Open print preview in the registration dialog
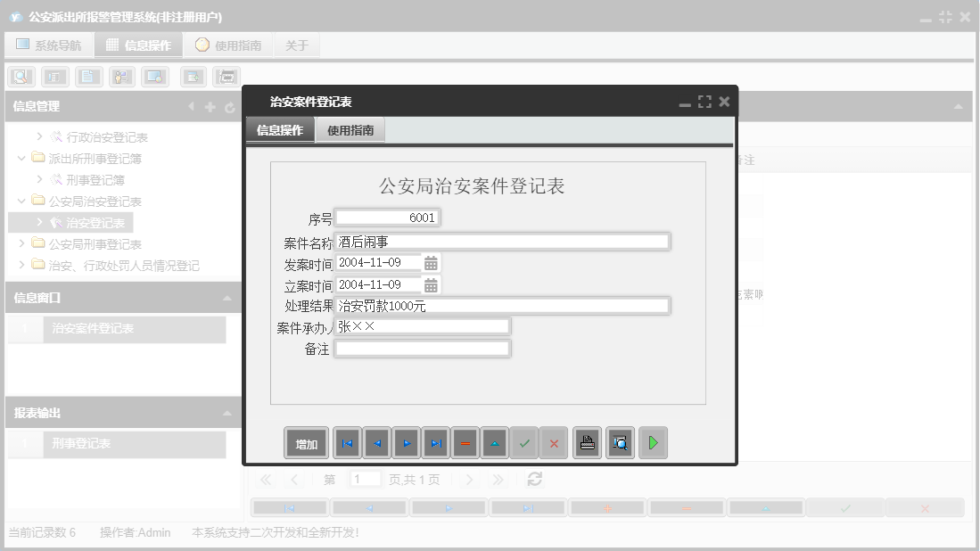980x551 pixels. pos(620,442)
